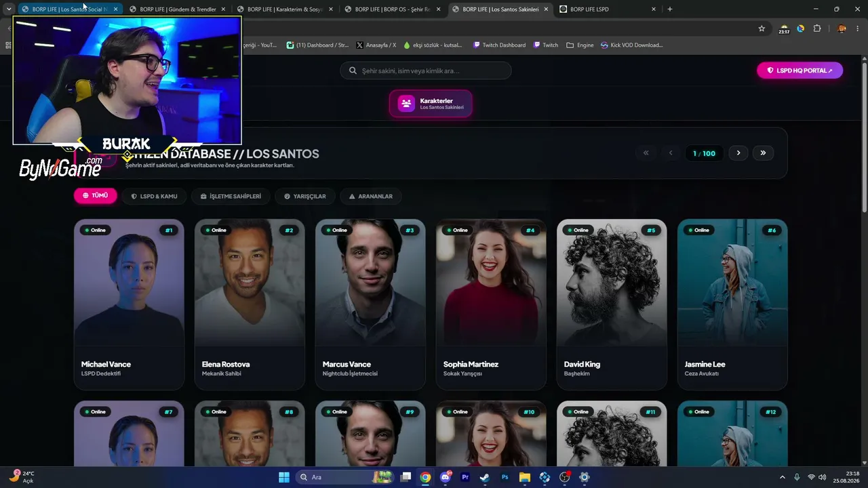The image size is (868, 488).
Task: Switch to the Los Santos Social tab
Action: (69, 9)
